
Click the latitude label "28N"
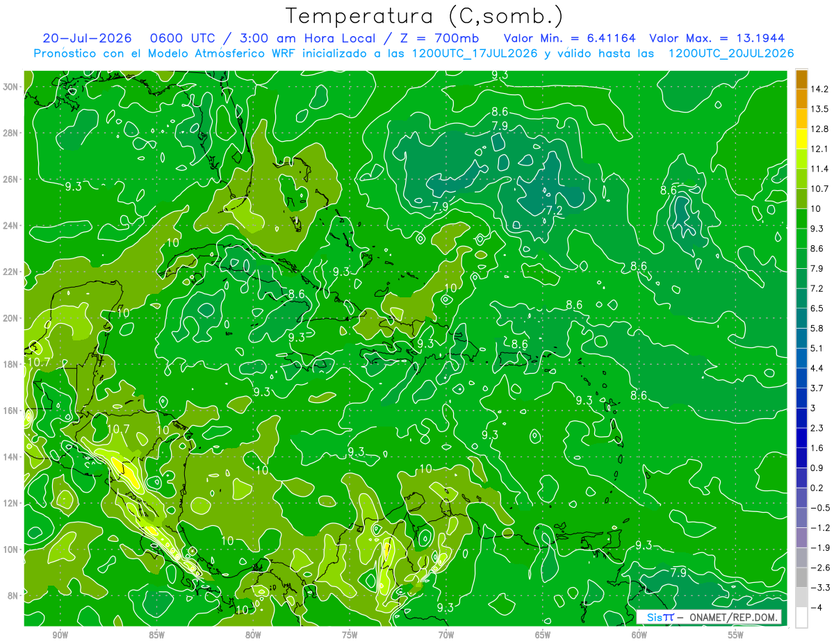click(11, 133)
